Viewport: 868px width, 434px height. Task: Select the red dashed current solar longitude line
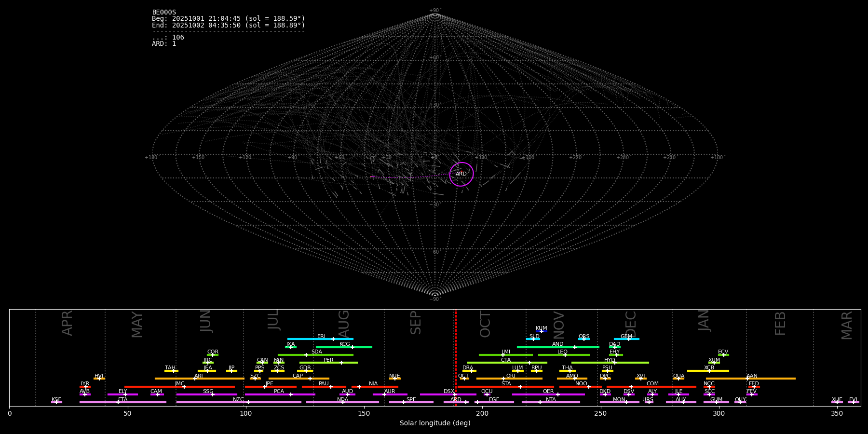coord(456,357)
